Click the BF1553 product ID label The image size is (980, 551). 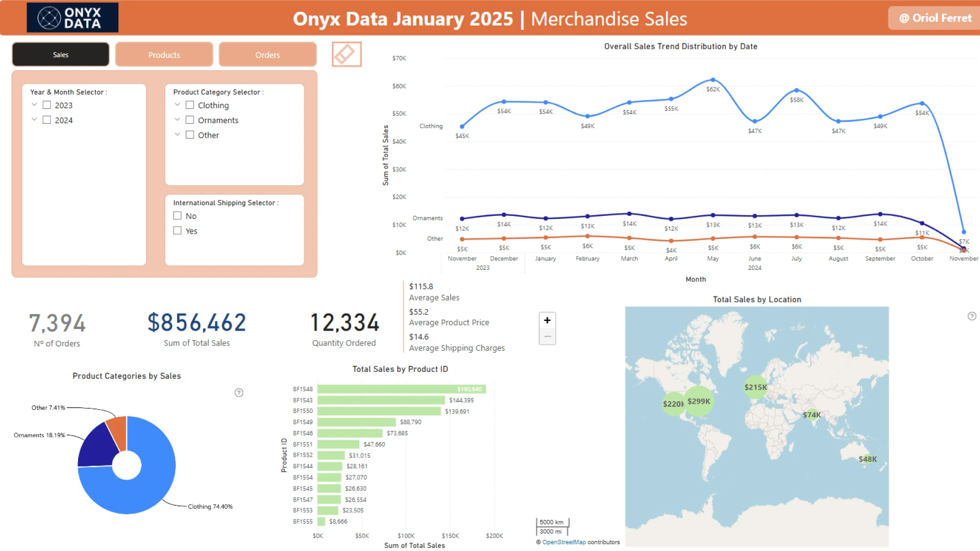(303, 511)
